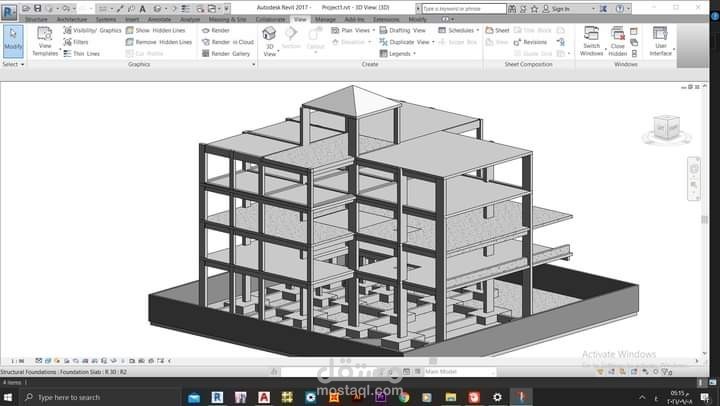Viewport: 720px width, 406px height.
Task: Click the 3D View house icon
Action: 269,34
